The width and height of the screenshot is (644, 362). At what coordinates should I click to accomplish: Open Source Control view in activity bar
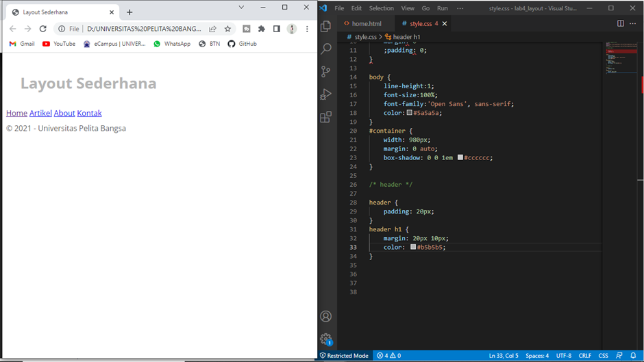(325, 72)
